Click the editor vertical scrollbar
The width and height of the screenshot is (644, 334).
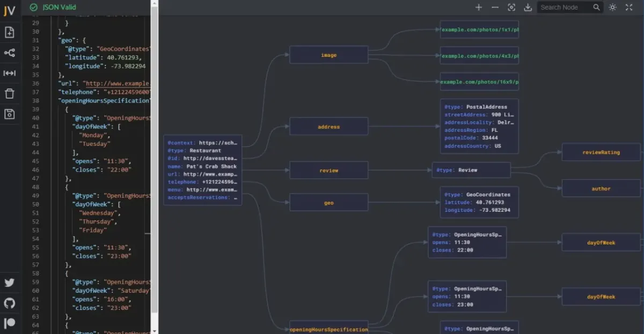tap(155, 161)
